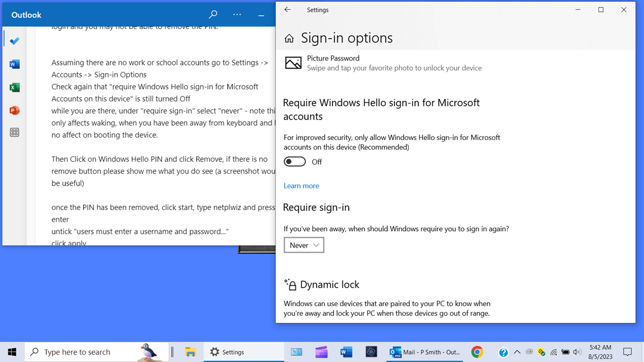Screen dimensions: 644x362
Task: Open Word from the taskbar
Action: click(x=346, y=352)
